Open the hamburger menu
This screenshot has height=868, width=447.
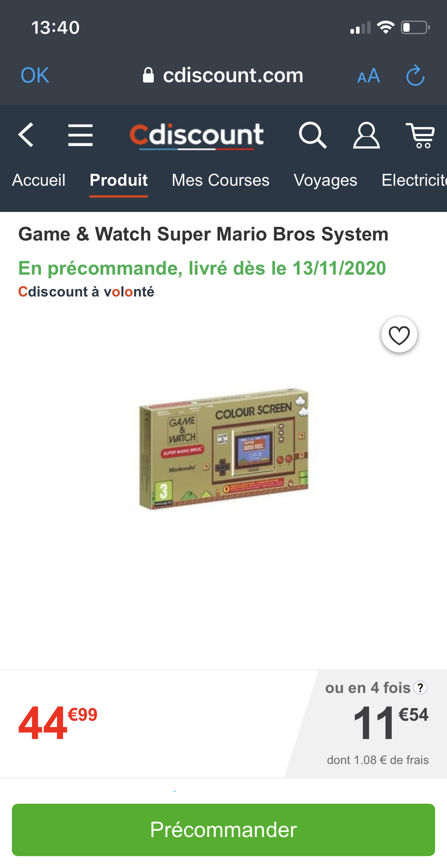click(80, 135)
